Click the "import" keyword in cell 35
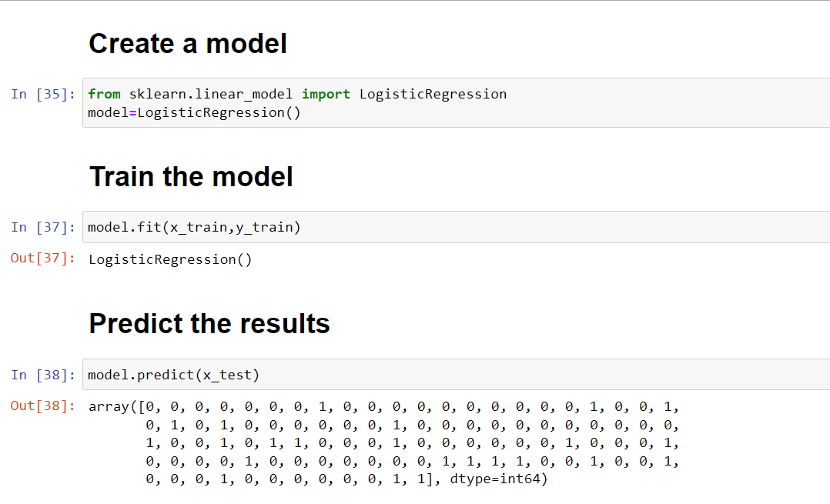The image size is (830, 504). click(326, 94)
